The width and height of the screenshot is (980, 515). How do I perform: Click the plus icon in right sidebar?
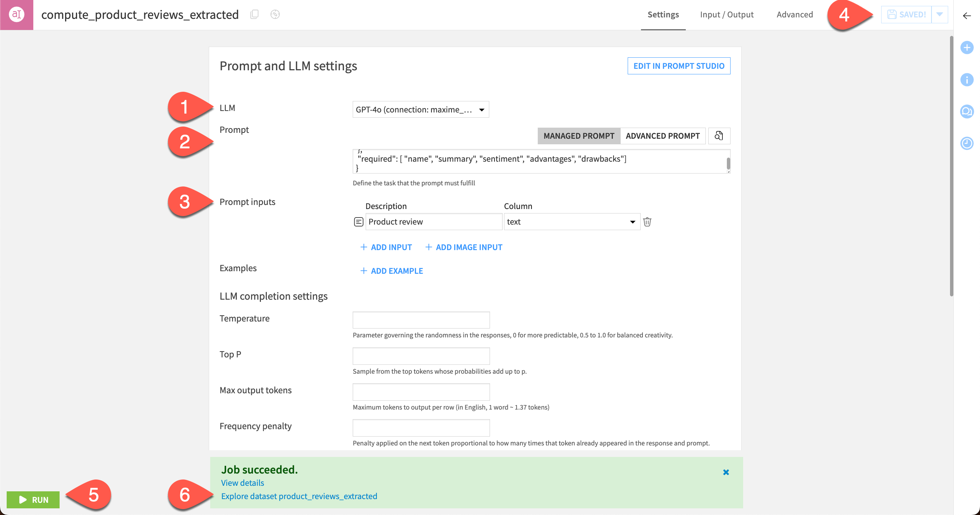pos(967,48)
